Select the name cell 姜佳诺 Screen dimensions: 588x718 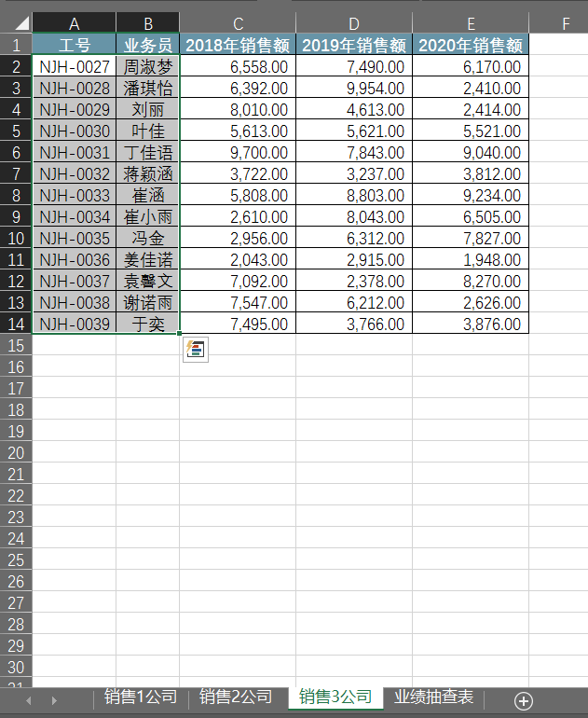tap(148, 259)
